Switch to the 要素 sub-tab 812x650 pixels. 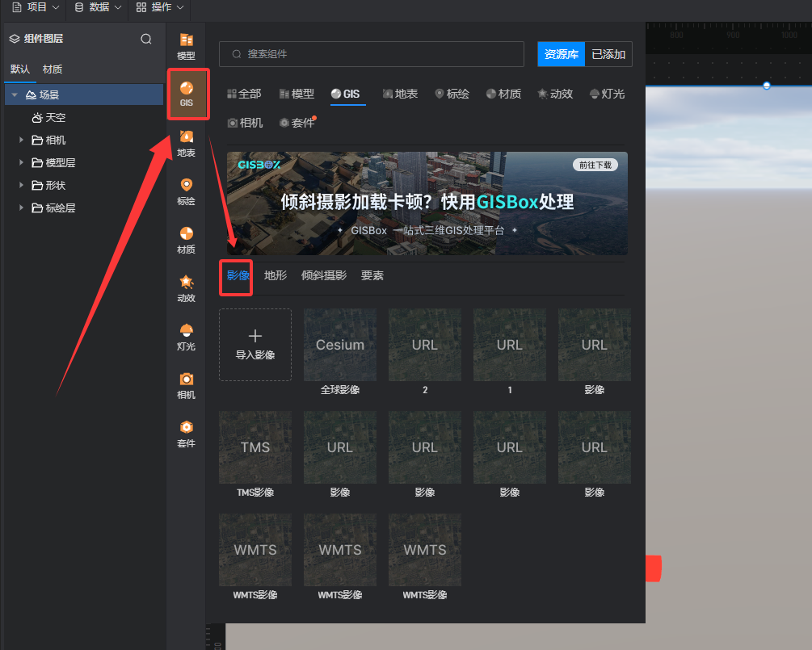tap(372, 275)
